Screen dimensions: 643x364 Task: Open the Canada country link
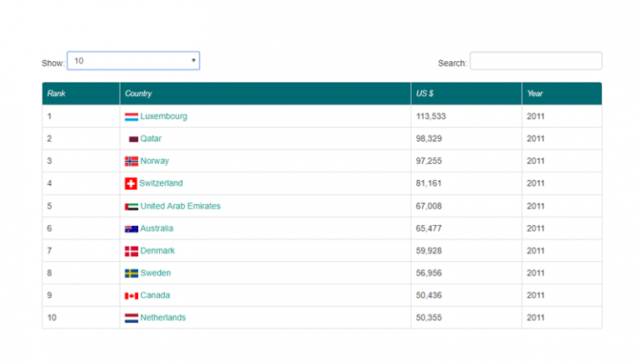(x=155, y=295)
